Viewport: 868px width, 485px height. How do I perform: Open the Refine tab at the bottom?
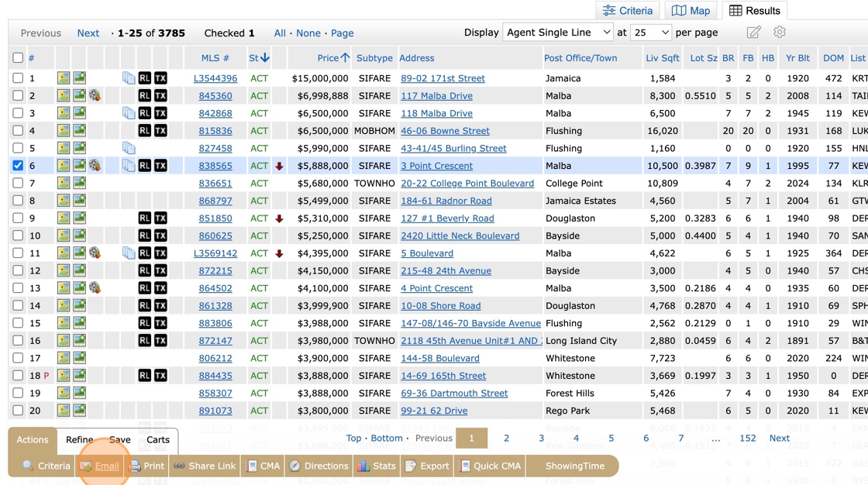81,439
